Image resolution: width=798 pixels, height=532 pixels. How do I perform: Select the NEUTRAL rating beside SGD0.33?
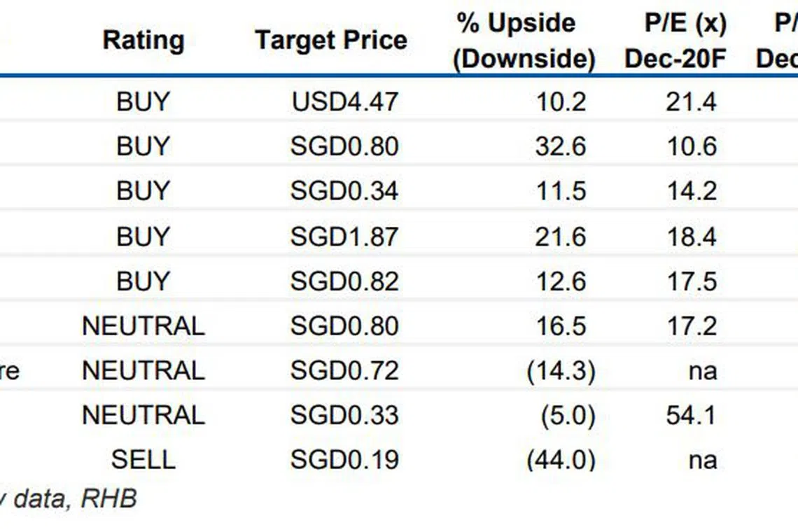click(x=143, y=416)
